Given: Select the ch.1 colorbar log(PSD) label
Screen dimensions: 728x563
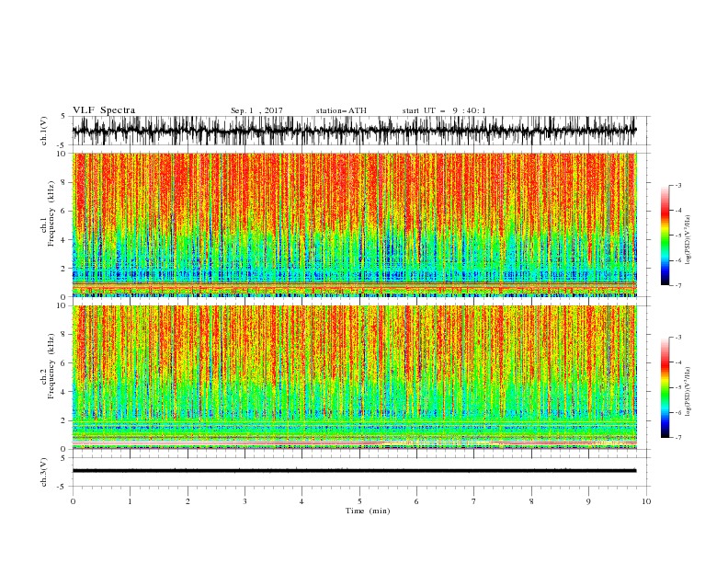Looking at the screenshot, I should click(x=688, y=240).
